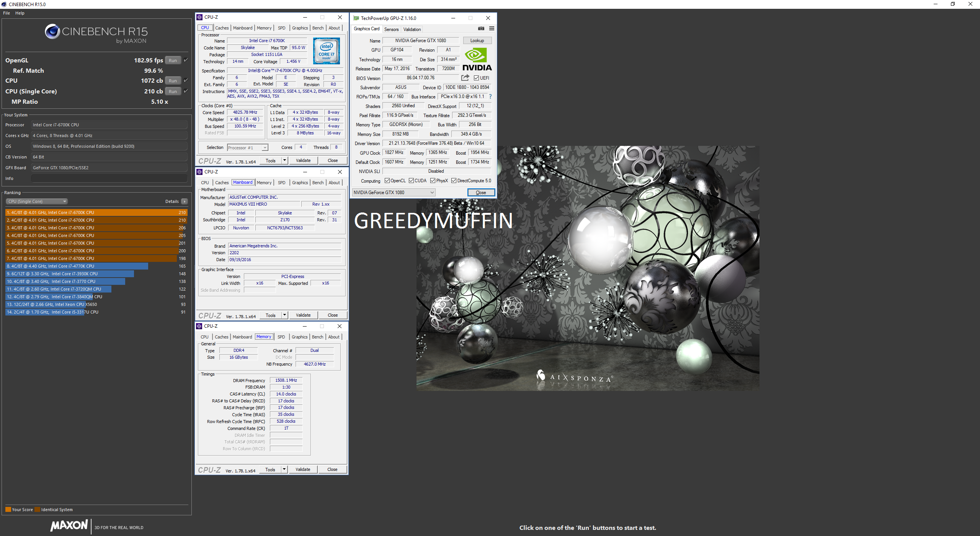This screenshot has width=980, height=536.
Task: Click Validate in the Memory CPU-Z window
Action: coord(303,469)
